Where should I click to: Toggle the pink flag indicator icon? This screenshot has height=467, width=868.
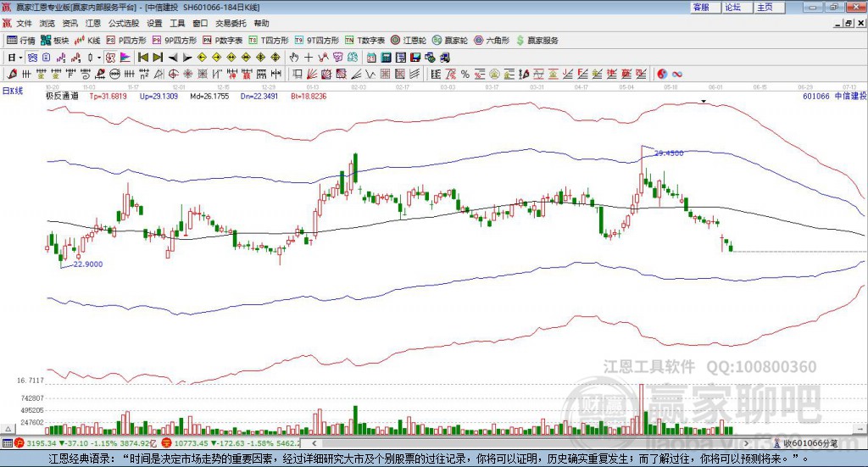[x=125, y=58]
